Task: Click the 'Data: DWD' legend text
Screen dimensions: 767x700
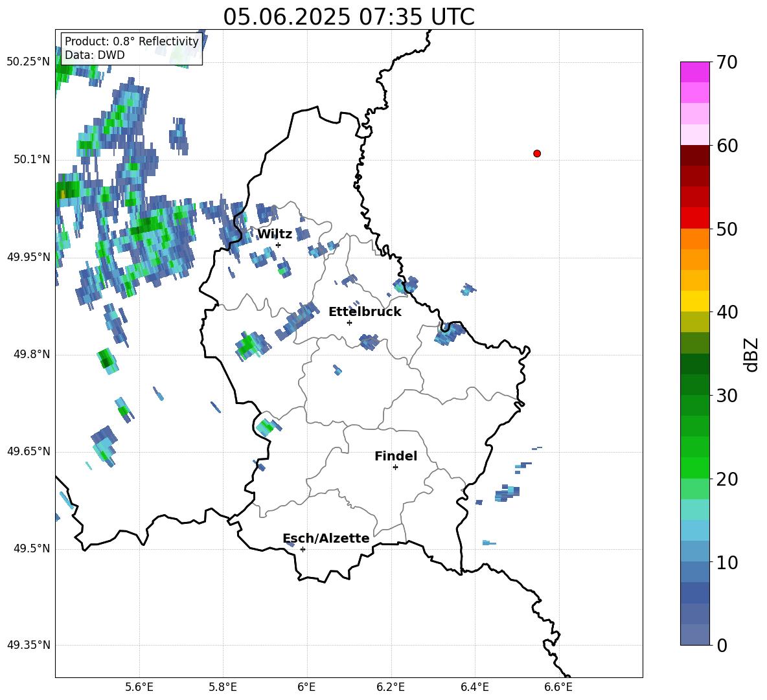Action: tap(95, 55)
